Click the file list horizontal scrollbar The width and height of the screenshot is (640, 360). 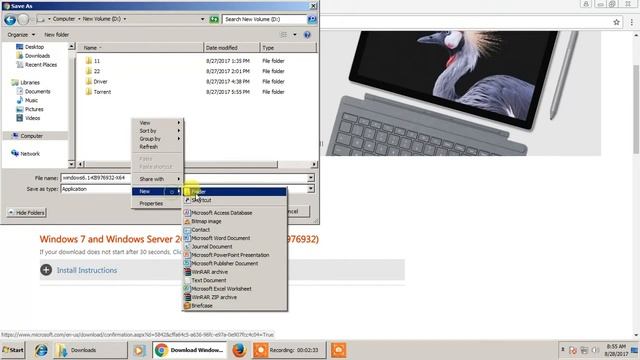[x=181, y=164]
